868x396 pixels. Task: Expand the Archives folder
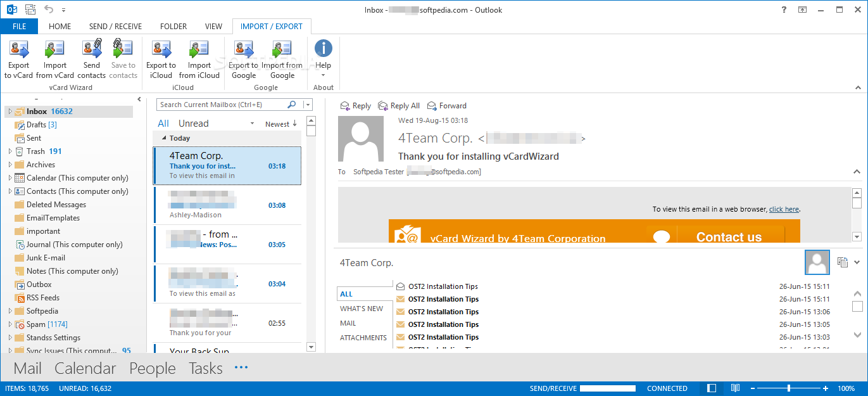click(x=9, y=165)
